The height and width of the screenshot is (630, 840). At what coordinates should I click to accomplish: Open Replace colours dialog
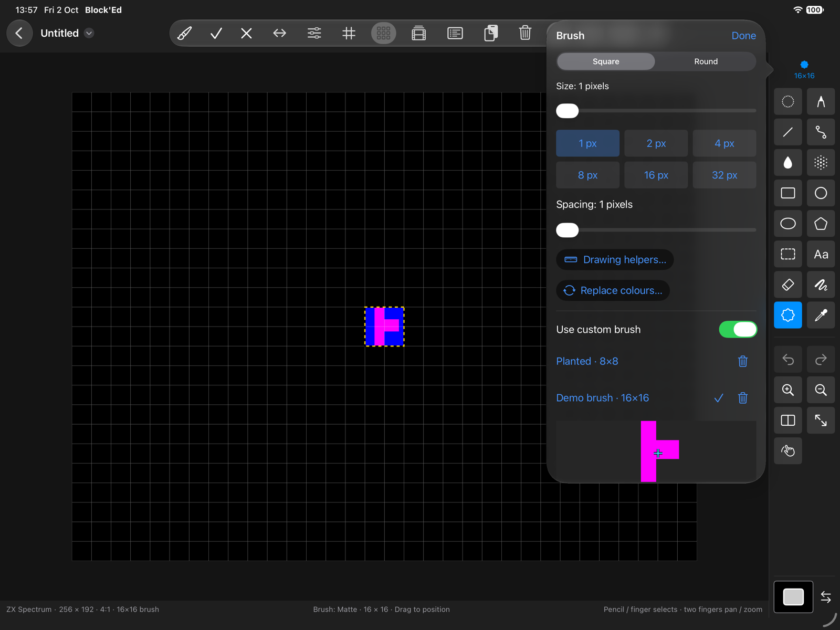(x=613, y=290)
